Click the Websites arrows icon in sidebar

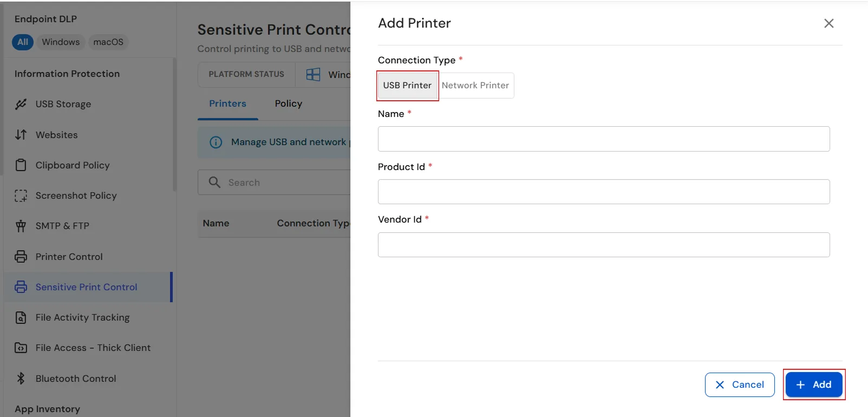click(21, 134)
